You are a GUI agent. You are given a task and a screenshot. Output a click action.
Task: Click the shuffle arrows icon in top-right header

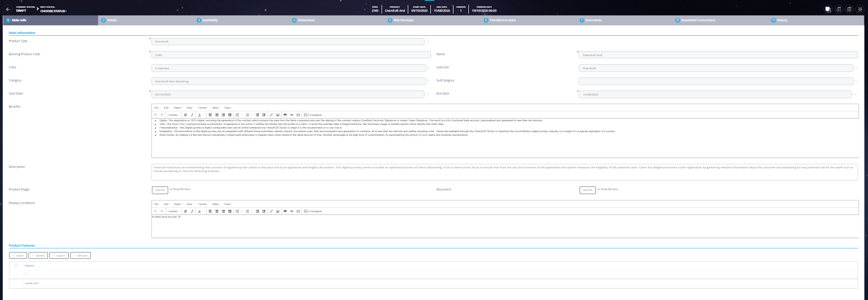click(x=860, y=9)
